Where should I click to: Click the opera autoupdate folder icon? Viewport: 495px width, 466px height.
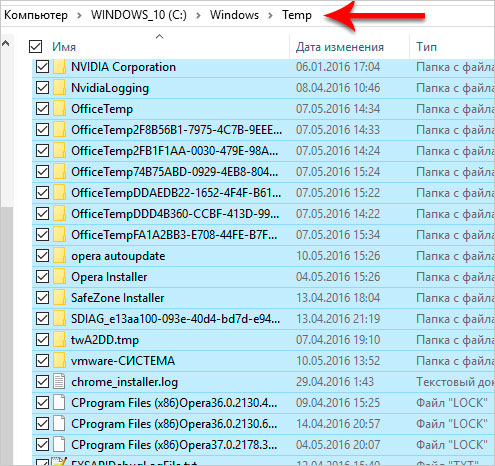[60, 256]
